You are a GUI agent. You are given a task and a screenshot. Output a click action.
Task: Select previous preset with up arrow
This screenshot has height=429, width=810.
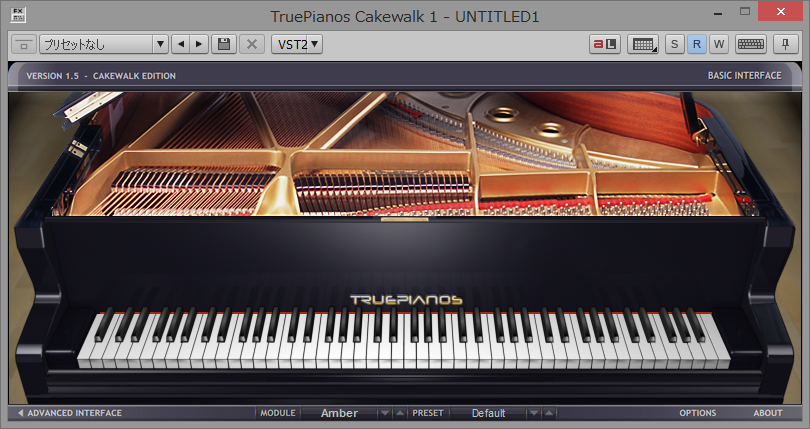(550, 413)
